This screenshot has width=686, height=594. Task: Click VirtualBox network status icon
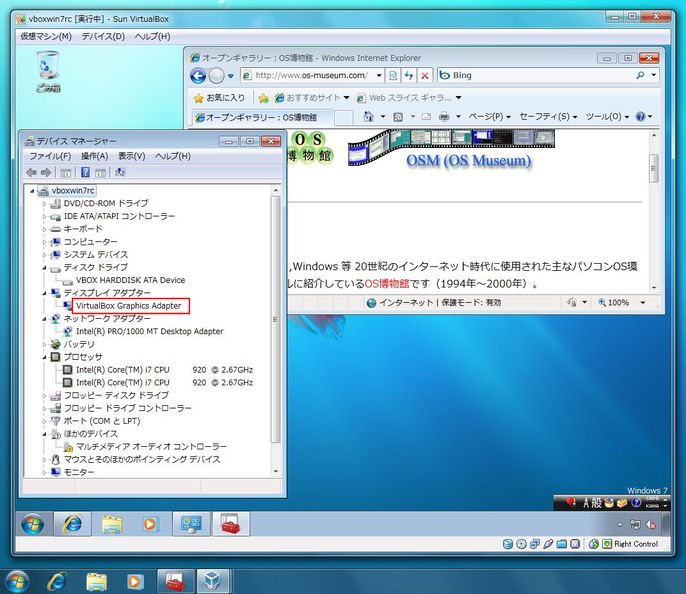pyautogui.click(x=535, y=544)
